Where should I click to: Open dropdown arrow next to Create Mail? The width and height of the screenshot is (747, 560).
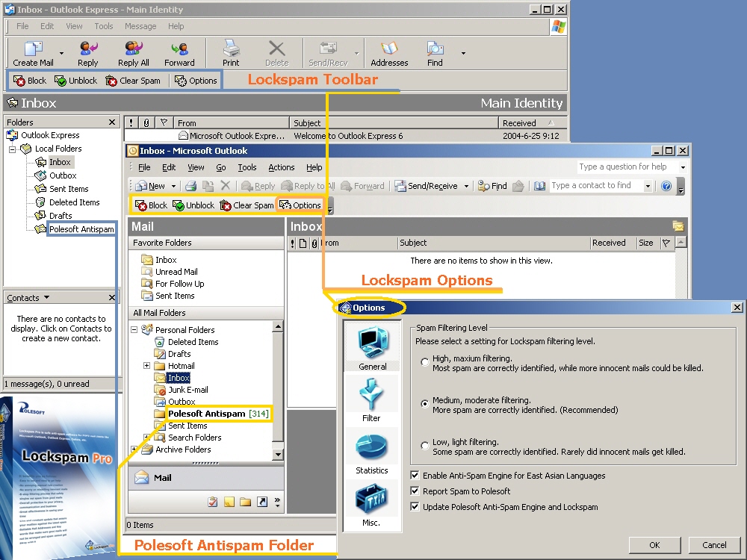61,53
